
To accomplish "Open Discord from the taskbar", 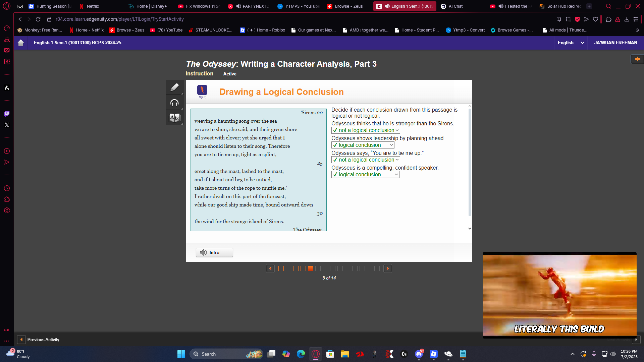I will pyautogui.click(x=419, y=354).
